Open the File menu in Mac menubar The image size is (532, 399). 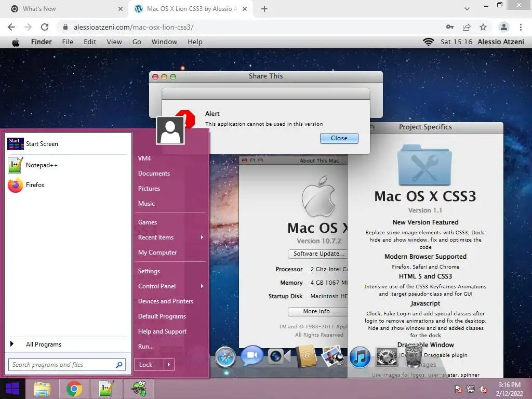pos(68,42)
